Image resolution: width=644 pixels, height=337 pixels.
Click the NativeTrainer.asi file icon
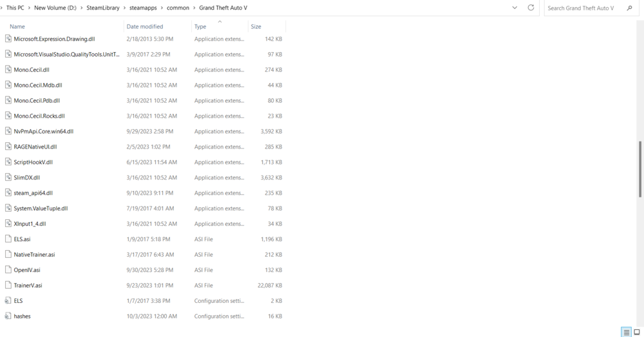pos(8,254)
